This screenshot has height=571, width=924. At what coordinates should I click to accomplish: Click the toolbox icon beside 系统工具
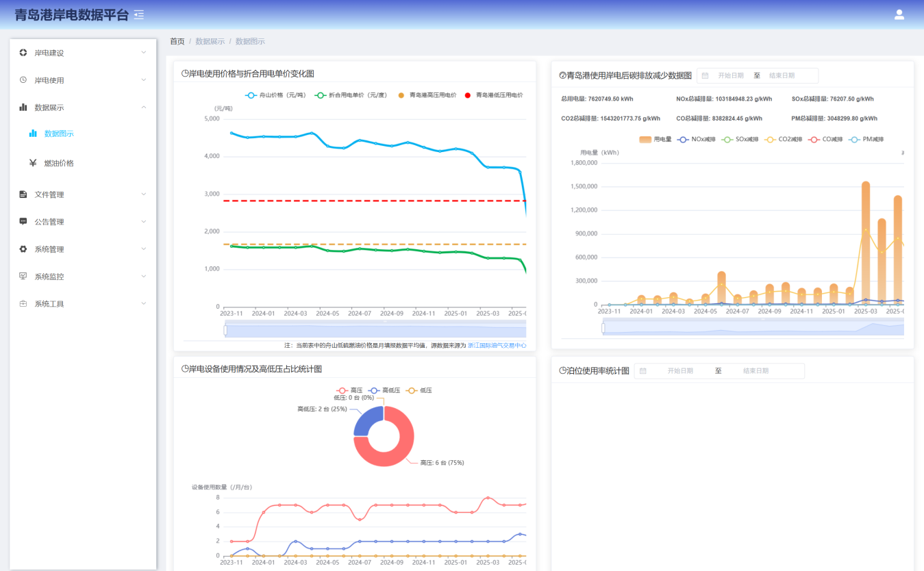point(23,304)
